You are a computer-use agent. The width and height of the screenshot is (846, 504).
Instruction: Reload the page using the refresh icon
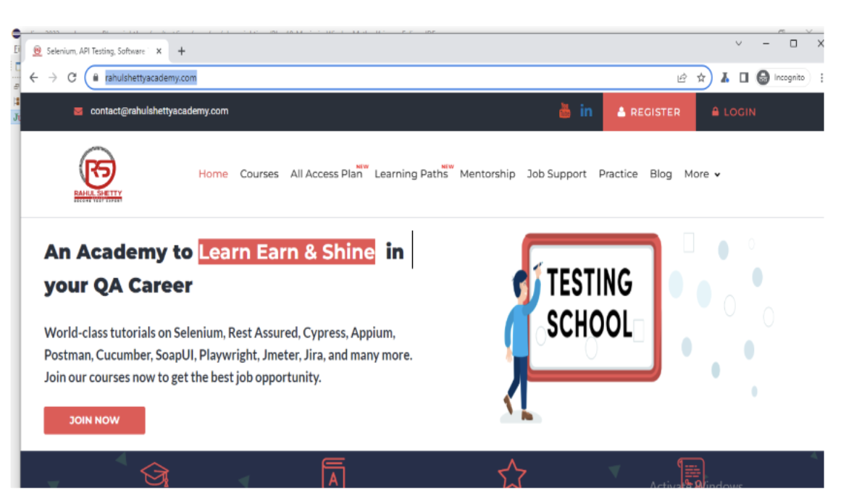click(x=72, y=77)
